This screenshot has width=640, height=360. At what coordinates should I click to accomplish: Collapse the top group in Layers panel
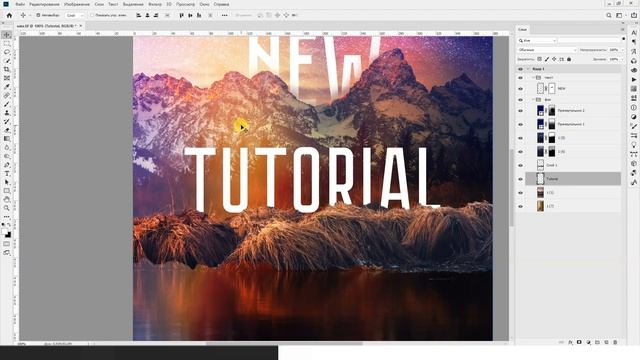(x=528, y=69)
